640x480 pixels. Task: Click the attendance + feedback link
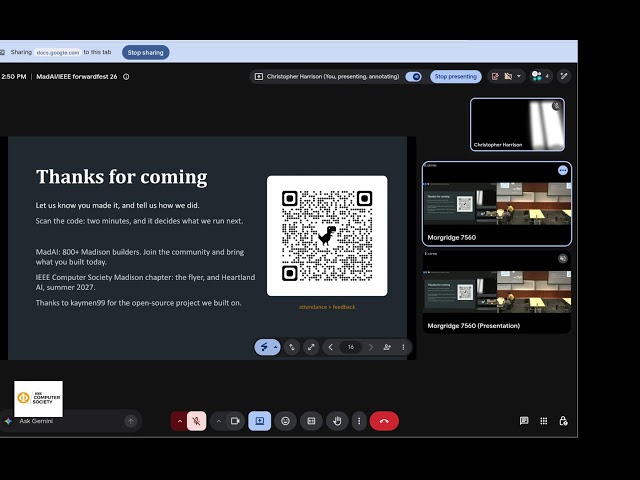(327, 307)
